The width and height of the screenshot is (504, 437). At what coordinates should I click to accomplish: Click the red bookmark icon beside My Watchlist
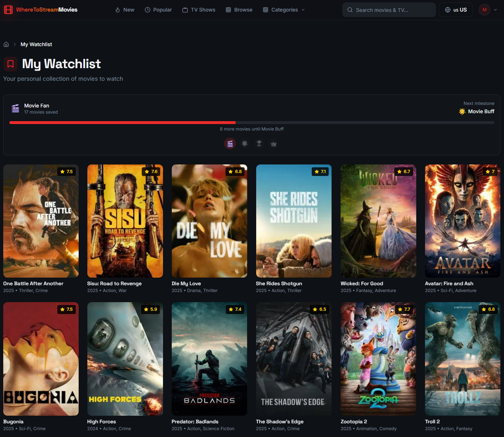tap(10, 64)
